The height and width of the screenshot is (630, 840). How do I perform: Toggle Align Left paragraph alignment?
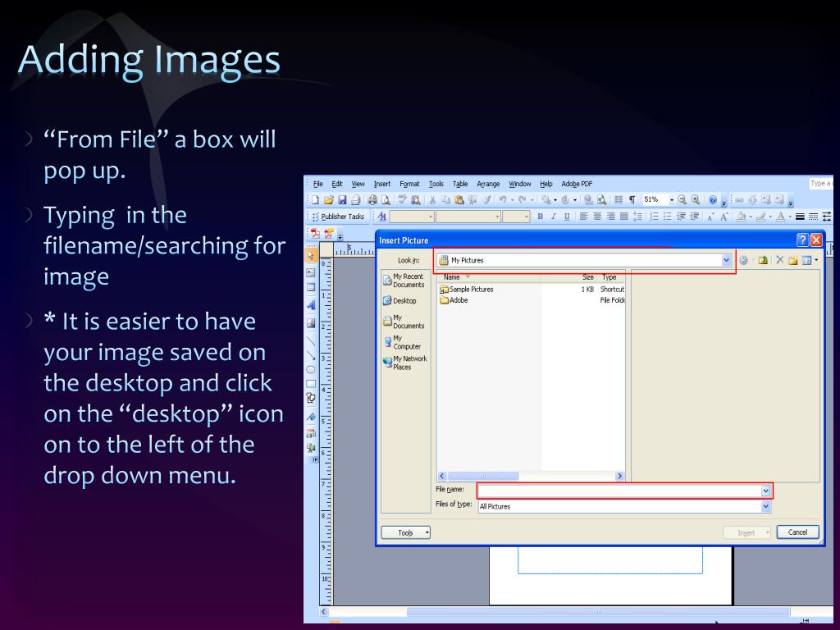584,217
